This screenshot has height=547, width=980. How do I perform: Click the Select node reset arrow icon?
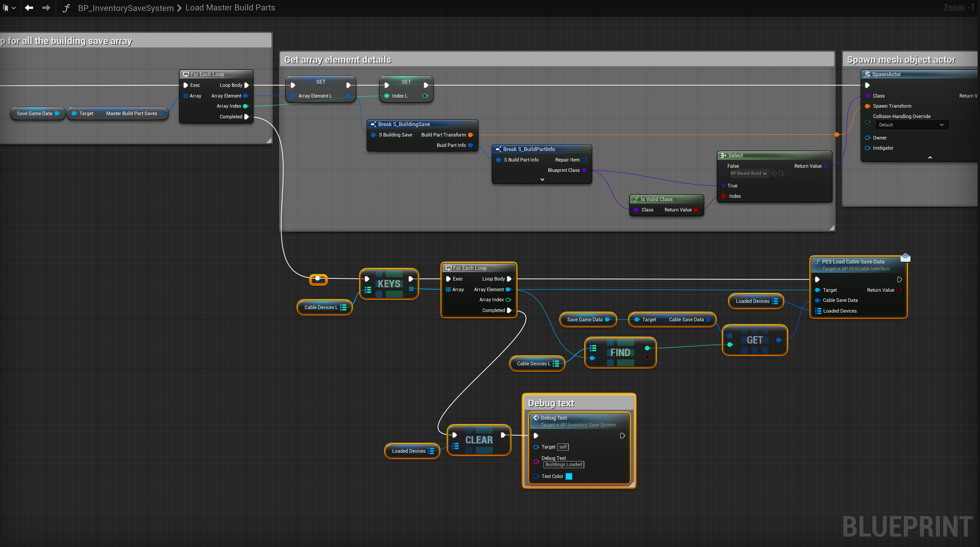pos(774,173)
